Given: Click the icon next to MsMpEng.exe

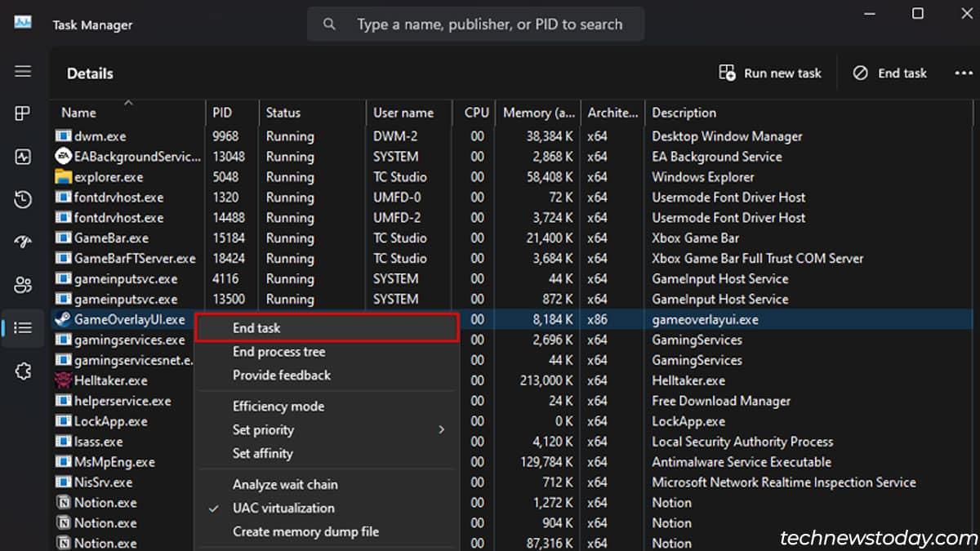Looking at the screenshot, I should 63,462.
